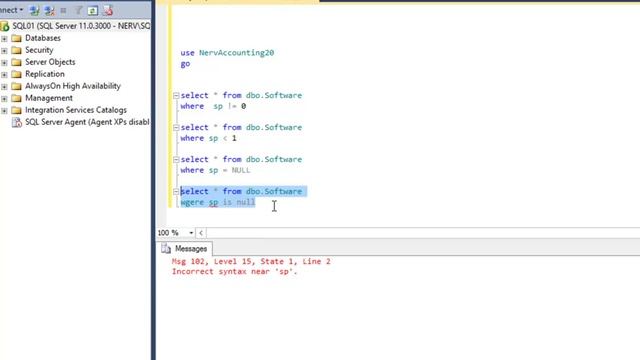Image resolution: width=640 pixels, height=360 pixels.
Task: Click the 'go' statement line
Action: [x=185, y=64]
